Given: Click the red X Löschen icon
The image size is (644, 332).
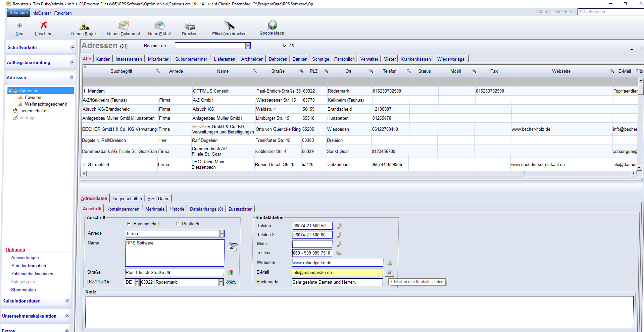Looking at the screenshot, I should pyautogui.click(x=43, y=26).
